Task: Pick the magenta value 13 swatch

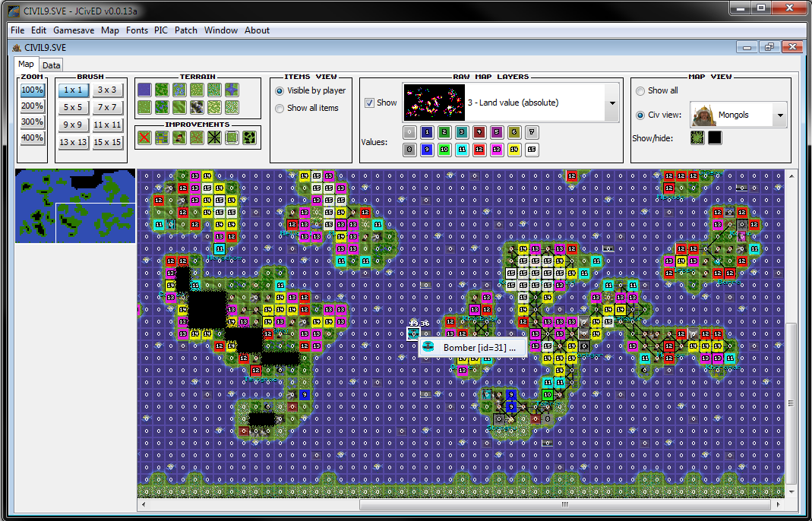Action: (x=497, y=150)
